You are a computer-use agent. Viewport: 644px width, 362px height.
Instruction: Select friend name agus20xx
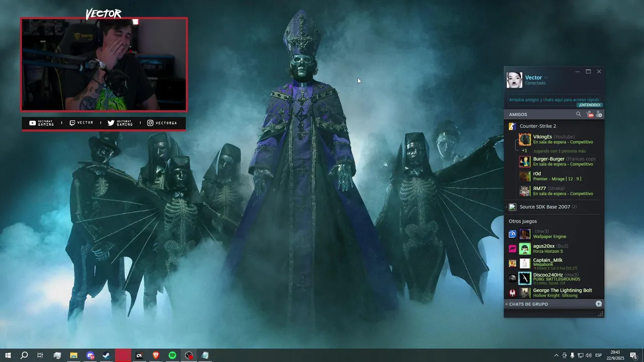pyautogui.click(x=544, y=246)
